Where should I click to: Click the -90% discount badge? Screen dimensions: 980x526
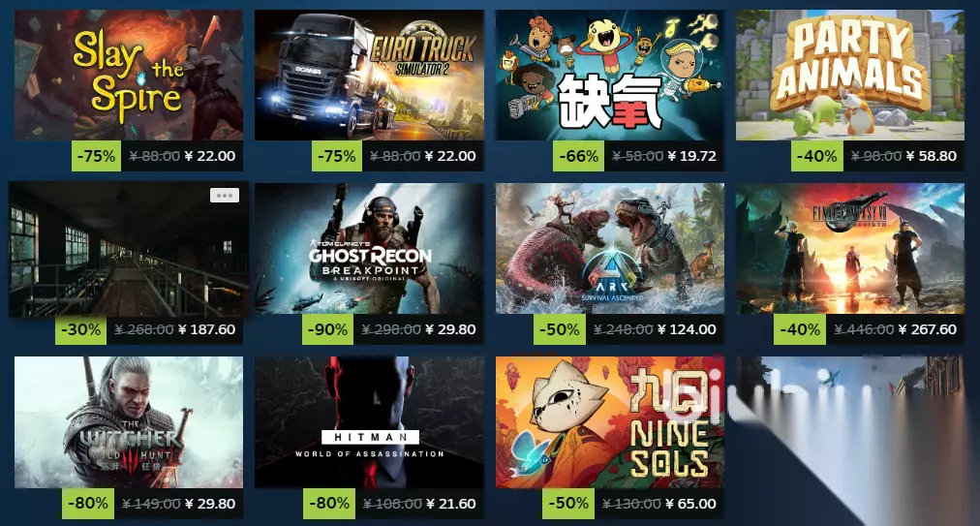pyautogui.click(x=328, y=329)
